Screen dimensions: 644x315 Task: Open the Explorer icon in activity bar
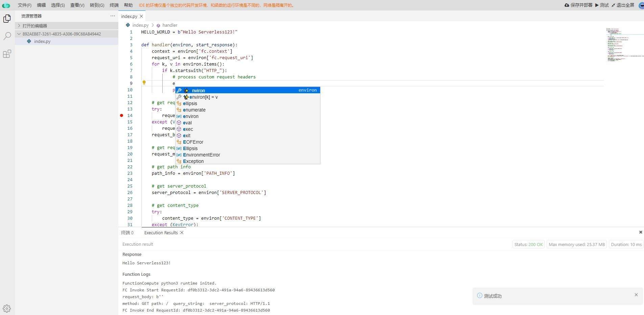click(x=7, y=19)
